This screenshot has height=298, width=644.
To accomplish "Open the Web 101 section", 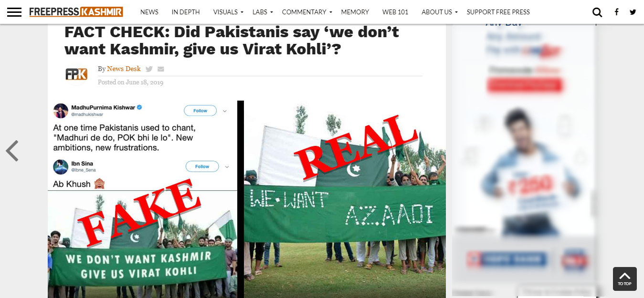I will pos(395,12).
